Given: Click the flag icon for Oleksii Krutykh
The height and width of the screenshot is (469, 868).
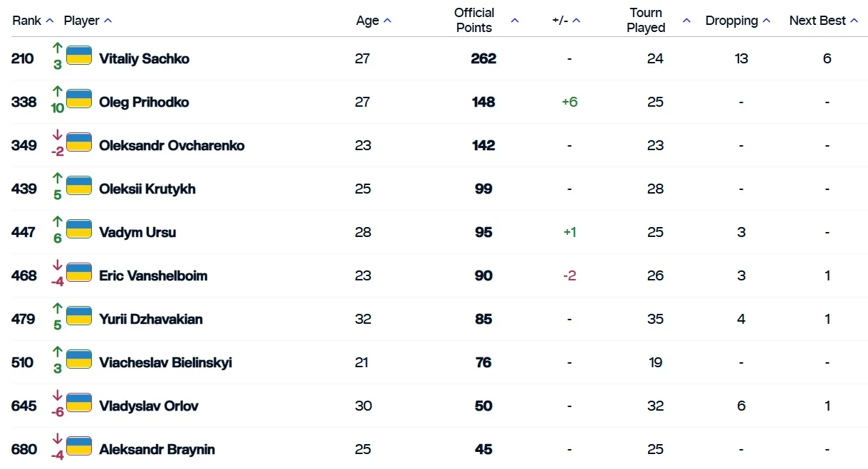Looking at the screenshot, I should (79, 186).
